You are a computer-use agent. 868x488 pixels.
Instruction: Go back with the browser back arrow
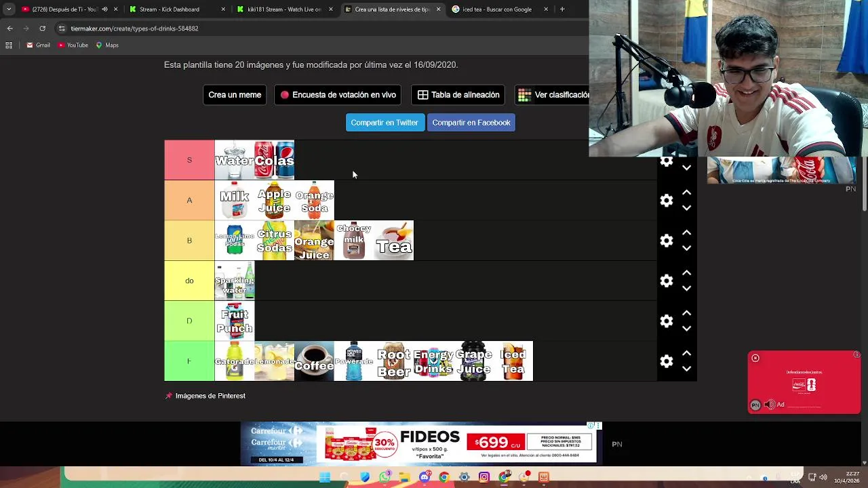[9, 28]
